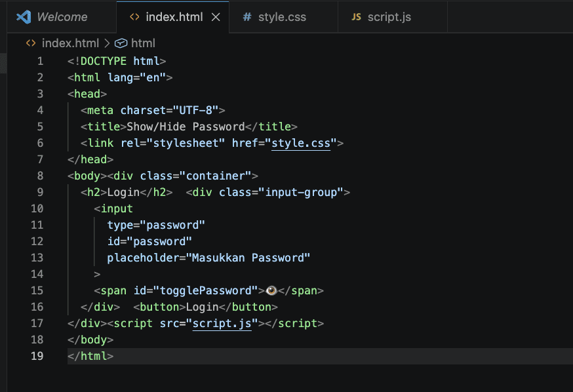Place the cursor in the "Masukkan Password" placeholder text
The image size is (573, 392).
point(250,258)
